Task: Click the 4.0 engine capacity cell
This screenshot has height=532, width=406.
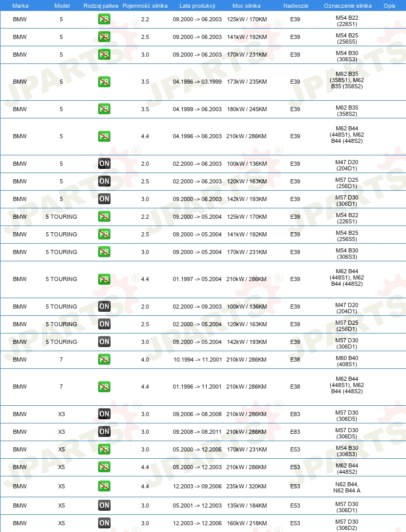Action: coord(145,360)
